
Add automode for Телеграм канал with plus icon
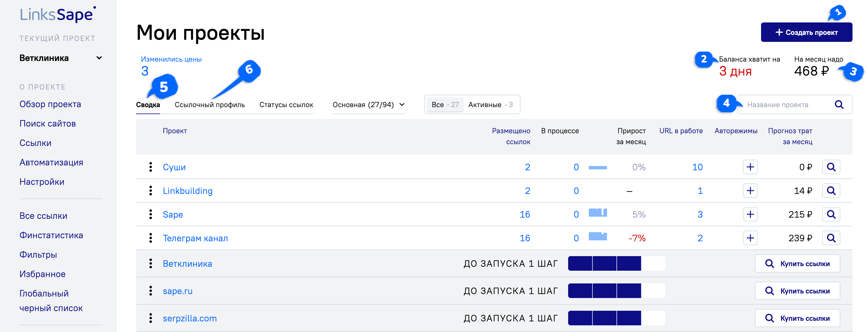click(x=750, y=238)
